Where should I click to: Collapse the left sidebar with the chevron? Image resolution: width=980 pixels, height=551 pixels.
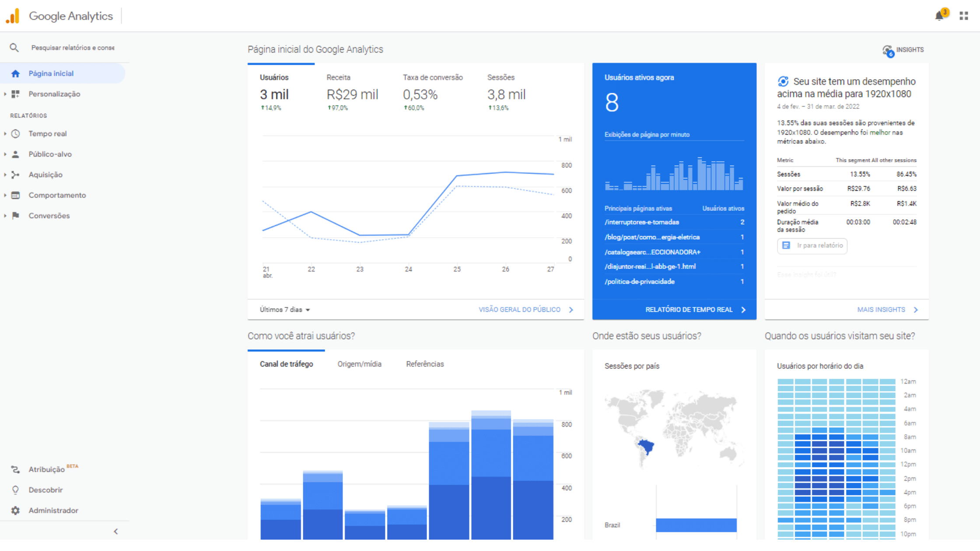click(116, 532)
